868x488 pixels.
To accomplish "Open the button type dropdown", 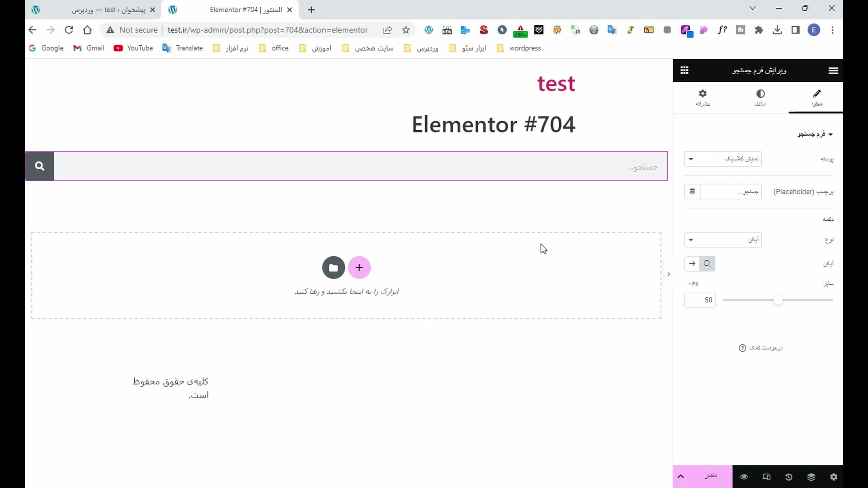I will 723,240.
